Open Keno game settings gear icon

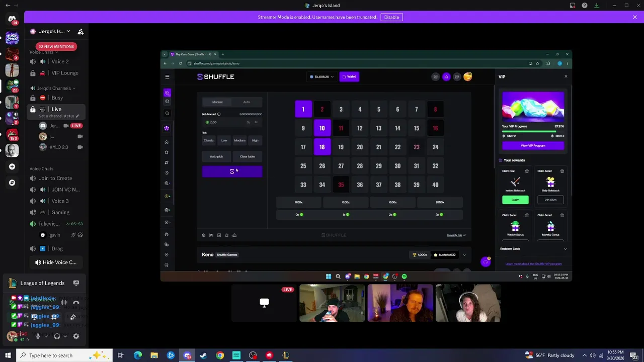click(204, 235)
